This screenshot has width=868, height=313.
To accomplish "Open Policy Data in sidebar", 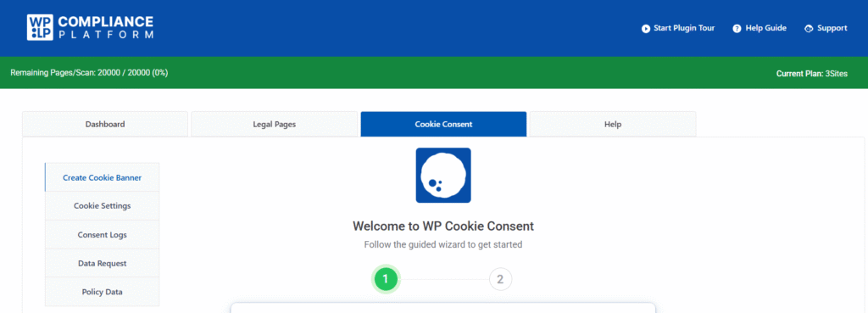I will pyautogui.click(x=102, y=292).
